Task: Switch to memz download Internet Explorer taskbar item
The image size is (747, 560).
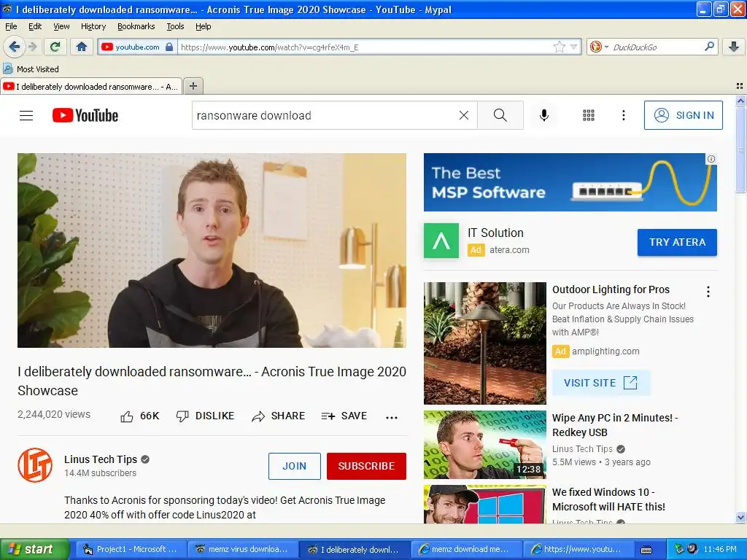Action: 465,550
